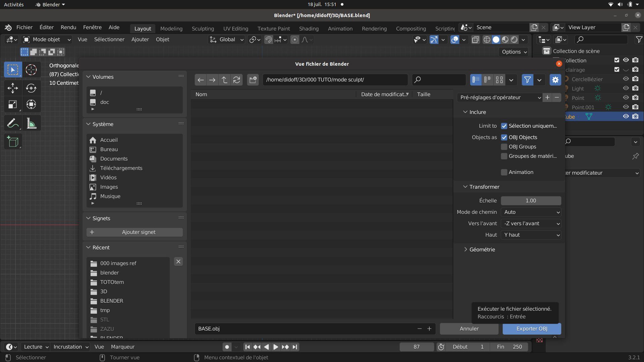644x362 pixels.
Task: Select the Annotate tool
Action: 13,123
